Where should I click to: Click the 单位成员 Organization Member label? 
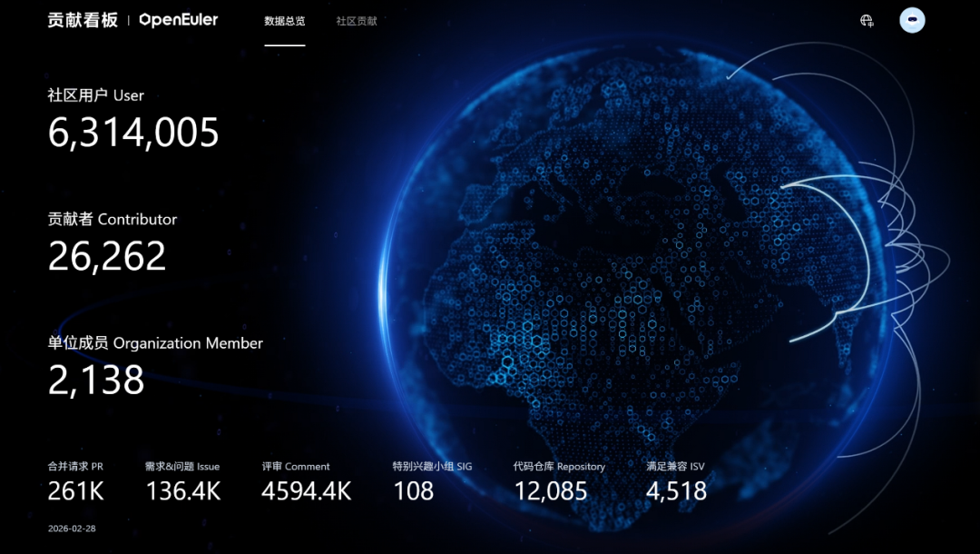(x=155, y=343)
